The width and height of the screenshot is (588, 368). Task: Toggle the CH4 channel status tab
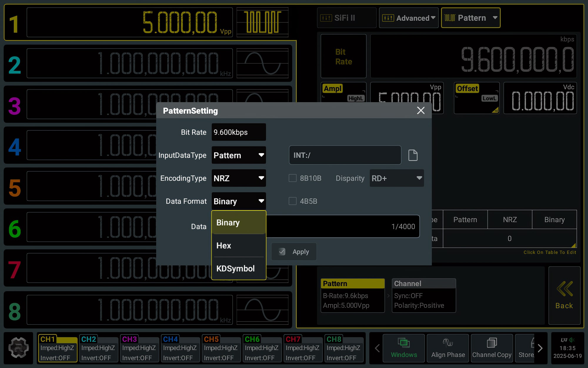[180, 348]
